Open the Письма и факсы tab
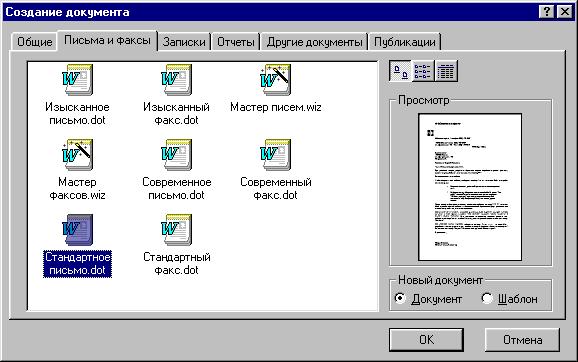Image resolution: width=578 pixels, height=362 pixels. click(107, 40)
